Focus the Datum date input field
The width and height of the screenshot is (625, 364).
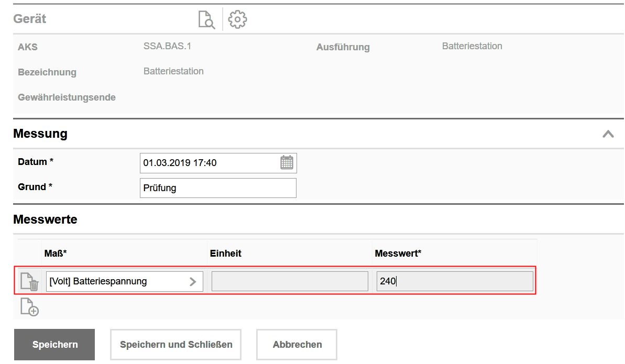tap(210, 163)
